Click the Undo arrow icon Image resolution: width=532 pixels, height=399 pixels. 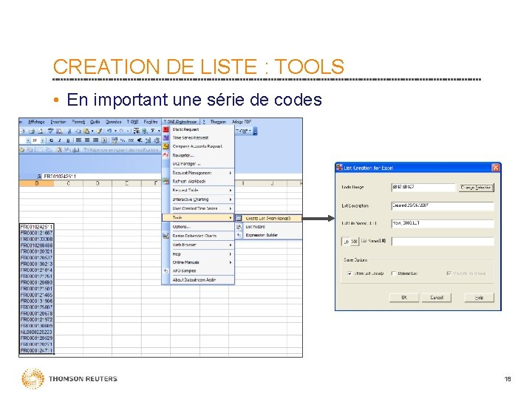click(x=109, y=131)
